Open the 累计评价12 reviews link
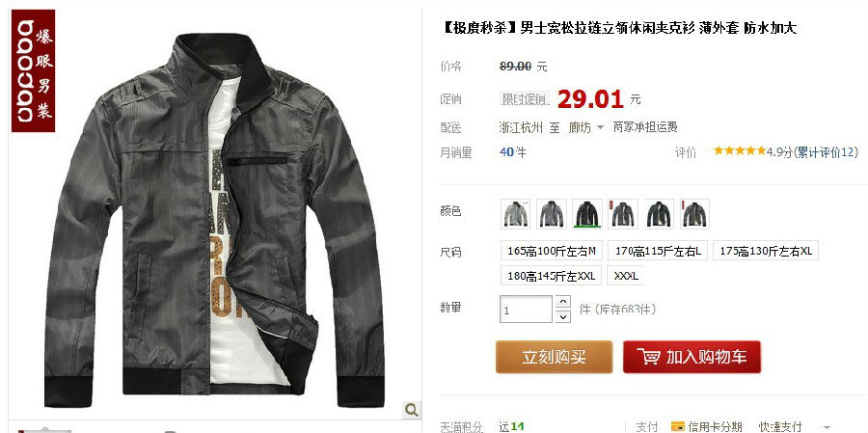The image size is (868, 433). [x=827, y=152]
